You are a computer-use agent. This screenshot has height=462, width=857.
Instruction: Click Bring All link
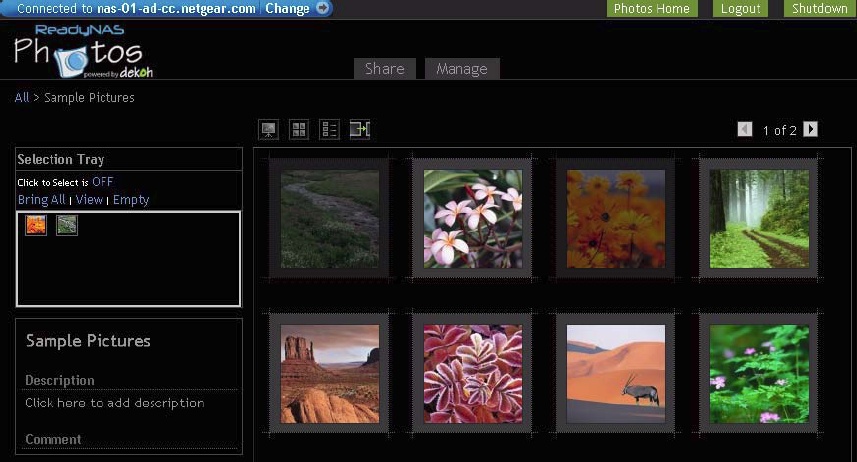point(42,200)
